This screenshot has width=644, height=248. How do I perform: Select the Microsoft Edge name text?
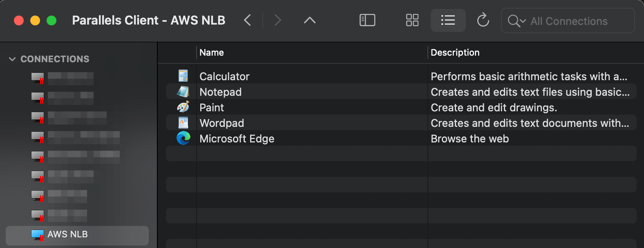(237, 139)
